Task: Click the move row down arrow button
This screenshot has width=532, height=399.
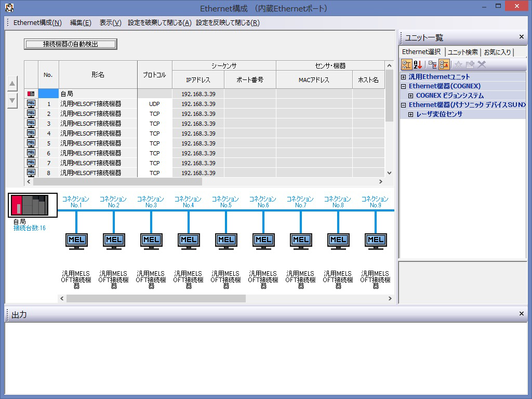Action: [x=12, y=100]
